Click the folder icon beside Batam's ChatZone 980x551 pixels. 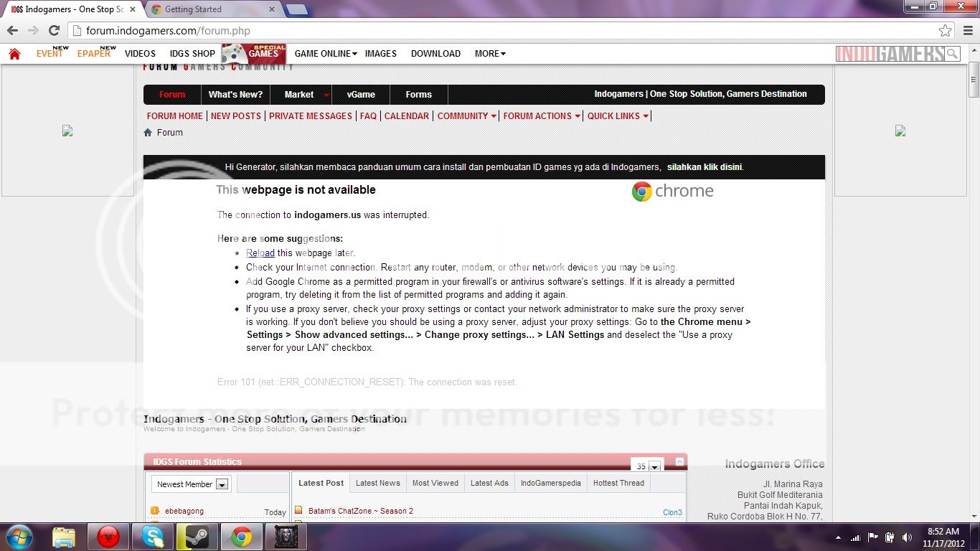299,511
